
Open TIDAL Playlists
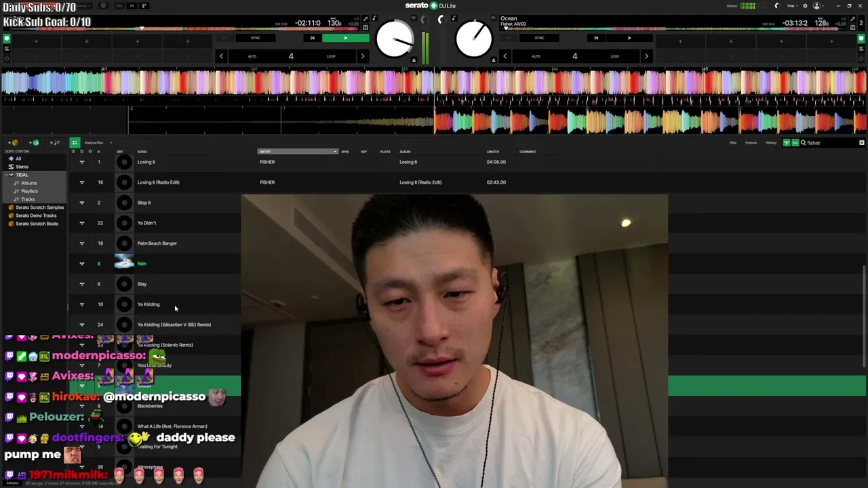29,191
